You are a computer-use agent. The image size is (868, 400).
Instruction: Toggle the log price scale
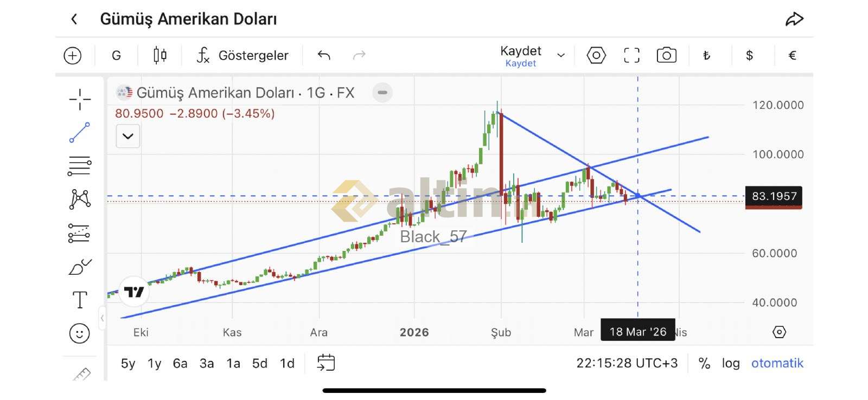point(731,363)
